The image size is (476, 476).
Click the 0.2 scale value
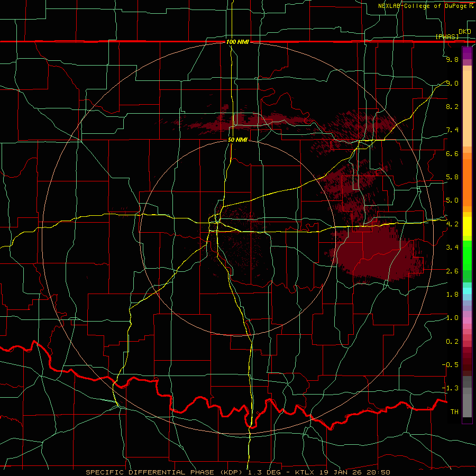pyautogui.click(x=452, y=342)
